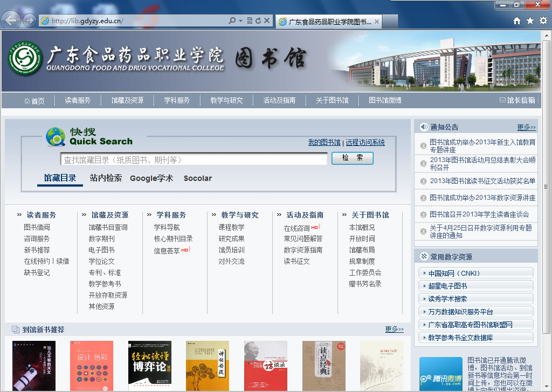Open 远程访问系统 link

click(365, 142)
